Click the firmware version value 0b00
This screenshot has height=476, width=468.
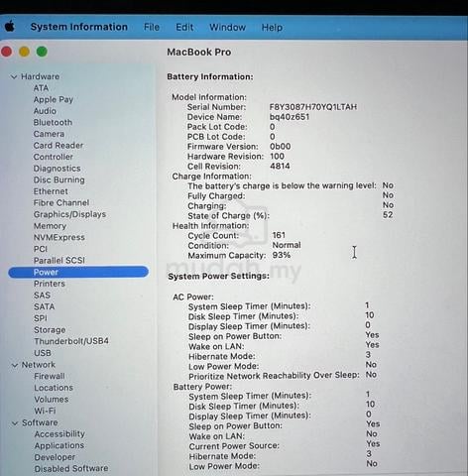pyautogui.click(x=280, y=147)
